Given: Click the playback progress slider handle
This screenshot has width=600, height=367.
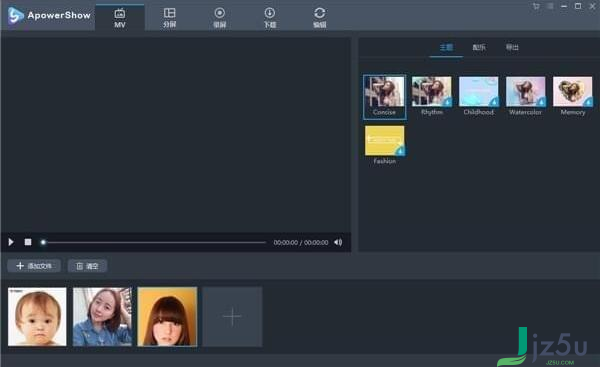Looking at the screenshot, I should 43,242.
